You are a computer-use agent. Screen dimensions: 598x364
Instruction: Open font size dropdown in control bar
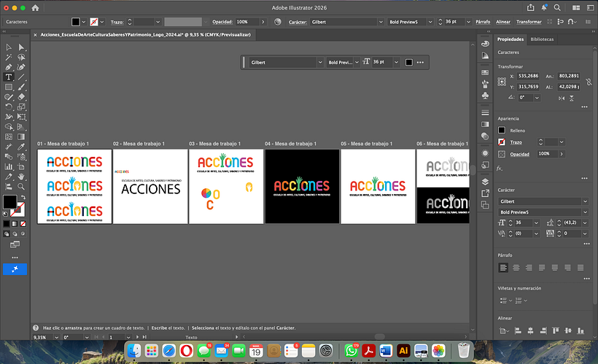[x=468, y=22]
